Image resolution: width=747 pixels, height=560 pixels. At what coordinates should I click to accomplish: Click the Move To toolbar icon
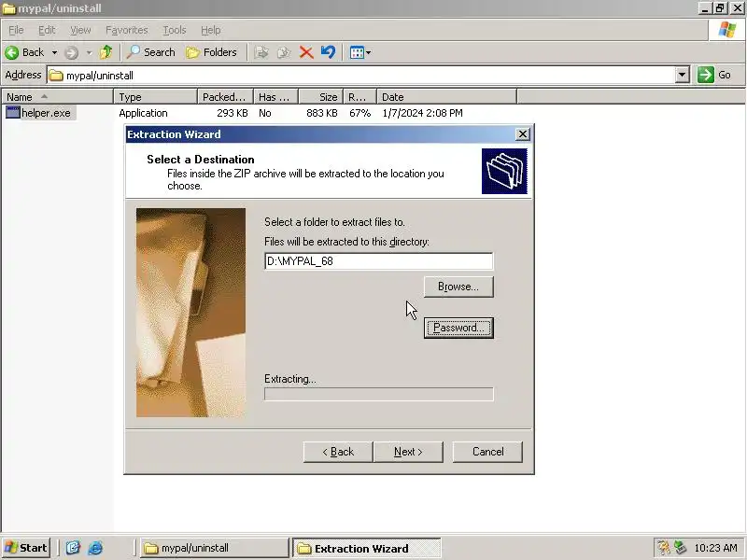tap(261, 52)
